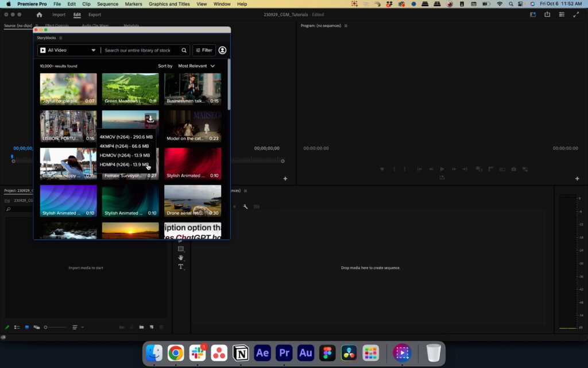Select the Type tool in the timeline toolbar
The image size is (588, 368).
[x=181, y=266]
